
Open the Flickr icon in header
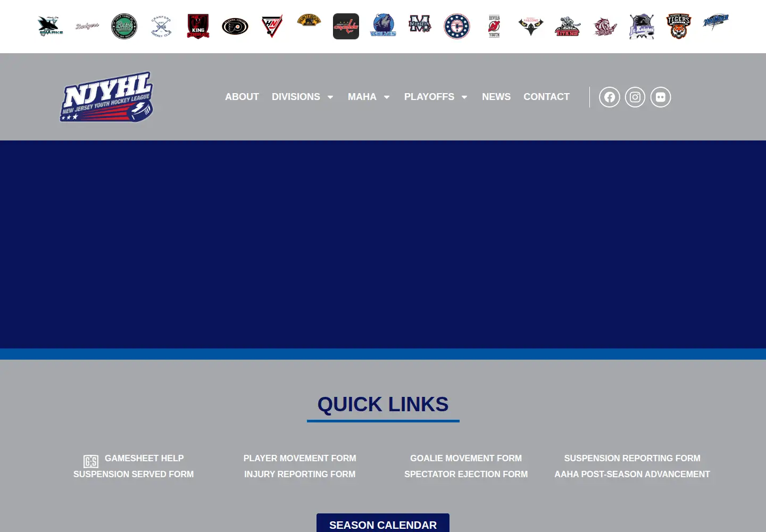(661, 97)
